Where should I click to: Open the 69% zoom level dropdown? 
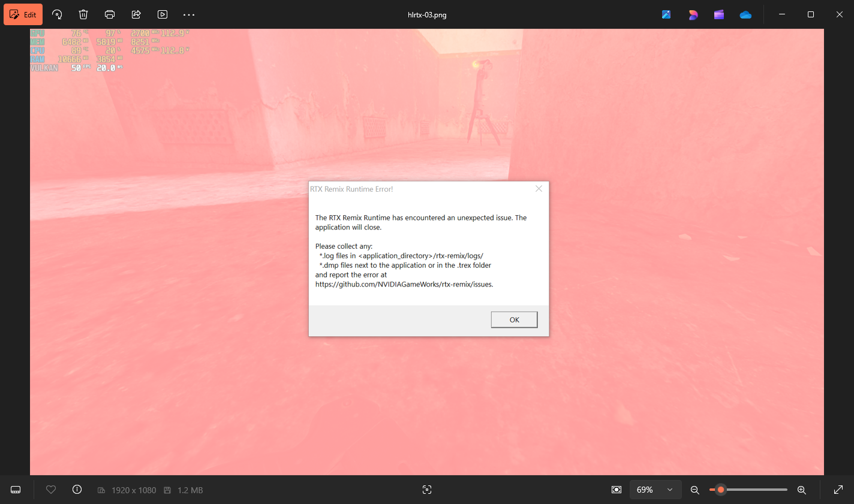pyautogui.click(x=655, y=490)
